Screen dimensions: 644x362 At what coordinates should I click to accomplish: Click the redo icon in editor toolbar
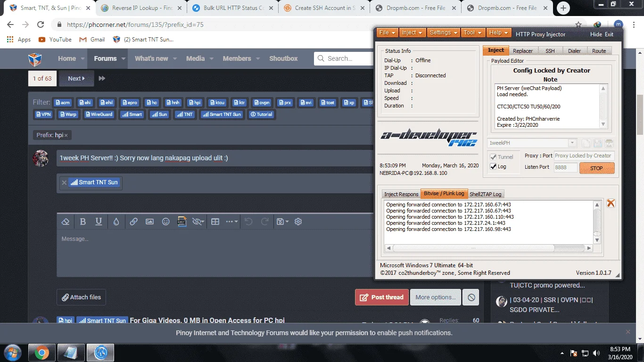(265, 222)
